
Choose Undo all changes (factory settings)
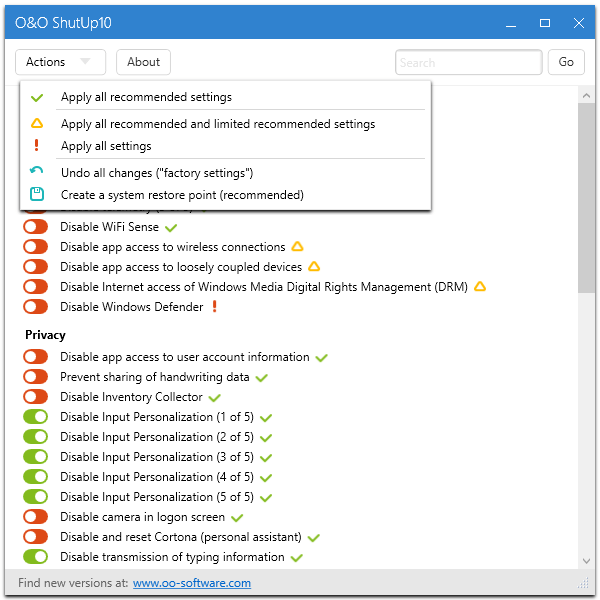(156, 172)
